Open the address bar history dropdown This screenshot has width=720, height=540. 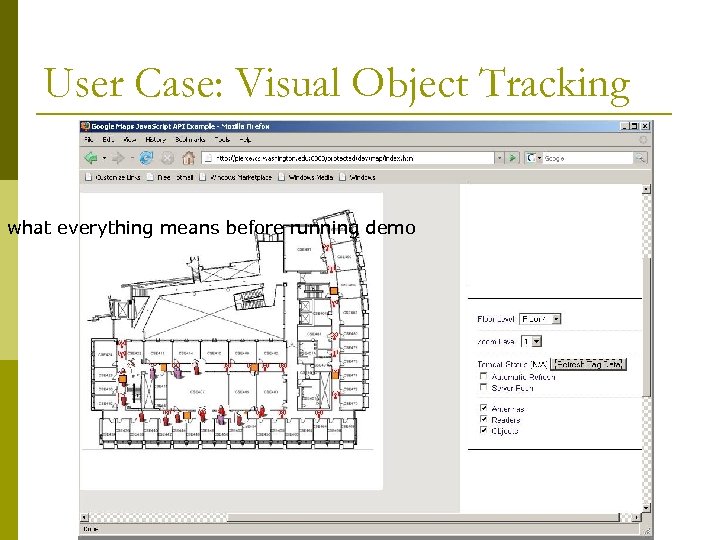click(x=500, y=158)
